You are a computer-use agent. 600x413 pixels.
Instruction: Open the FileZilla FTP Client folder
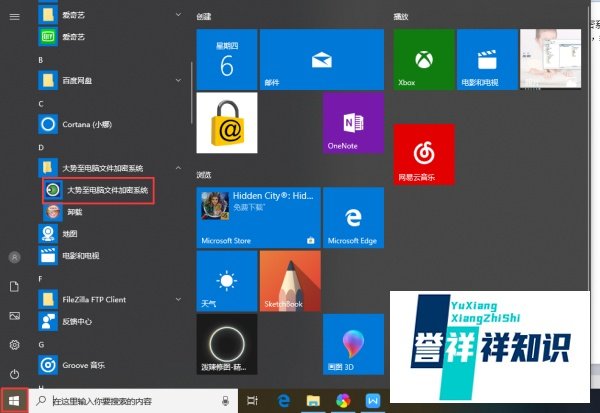109,299
